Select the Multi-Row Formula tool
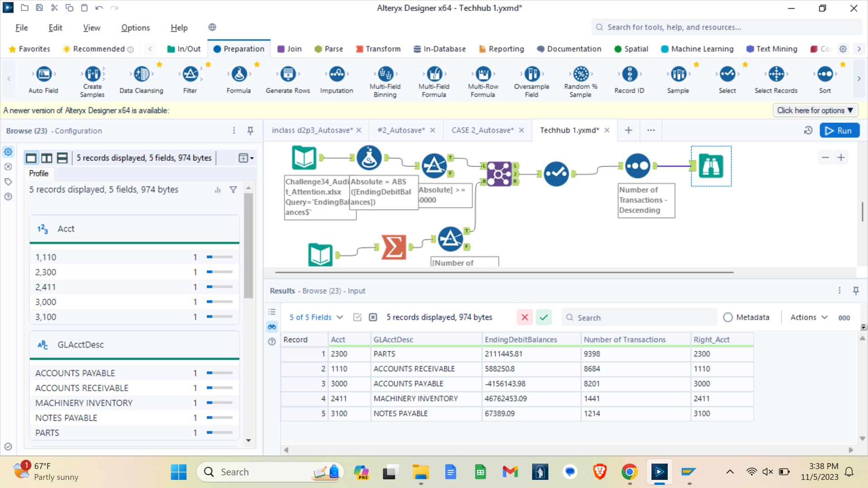 [x=483, y=81]
